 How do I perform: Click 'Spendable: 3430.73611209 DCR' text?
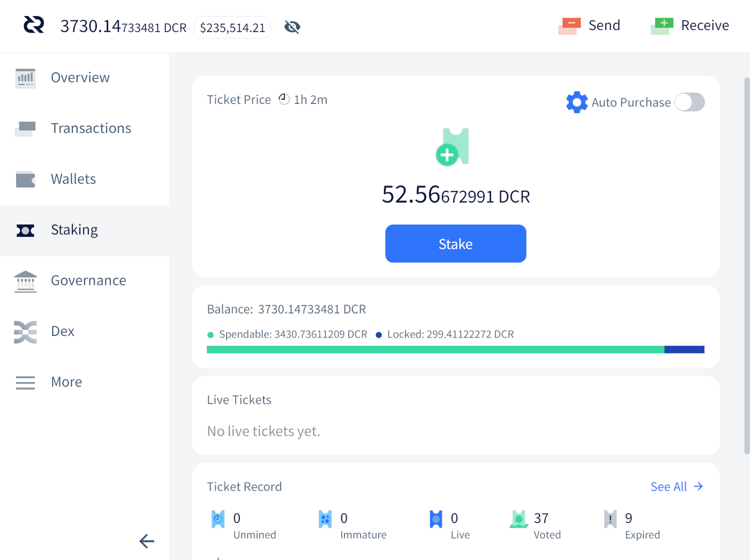[293, 334]
